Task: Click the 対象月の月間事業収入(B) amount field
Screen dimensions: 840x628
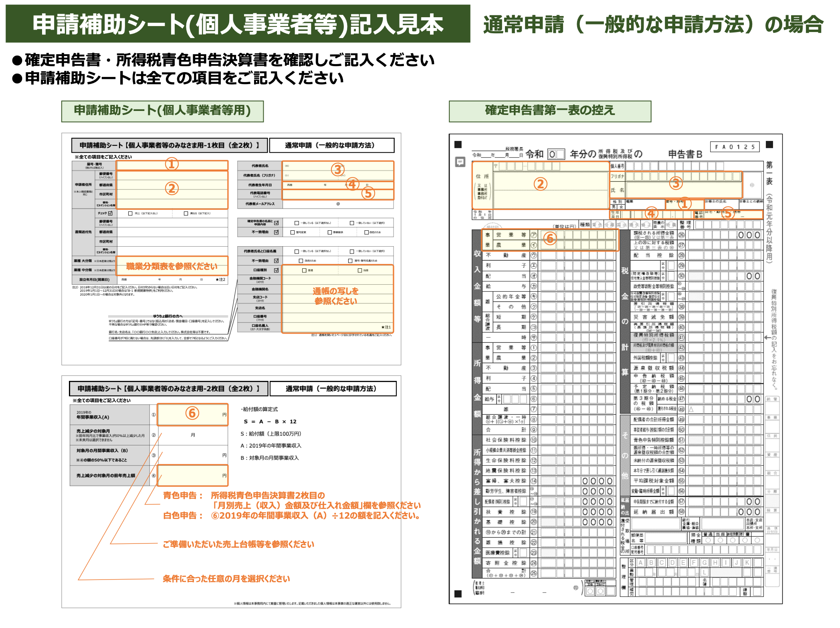Action: pos(193,455)
